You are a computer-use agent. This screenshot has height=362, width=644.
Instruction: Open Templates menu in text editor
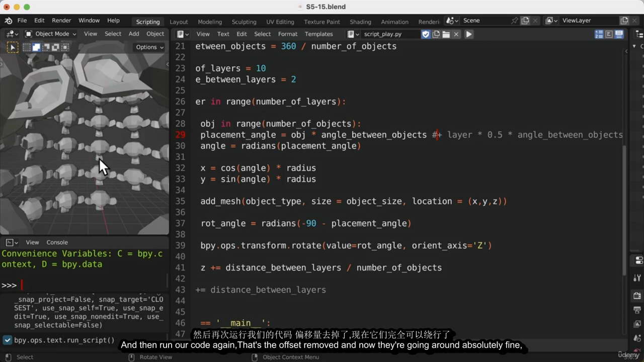click(318, 34)
